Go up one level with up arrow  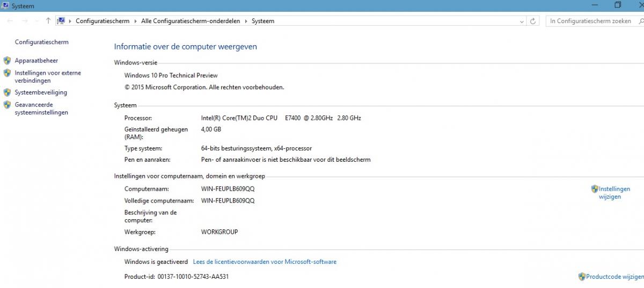point(48,21)
